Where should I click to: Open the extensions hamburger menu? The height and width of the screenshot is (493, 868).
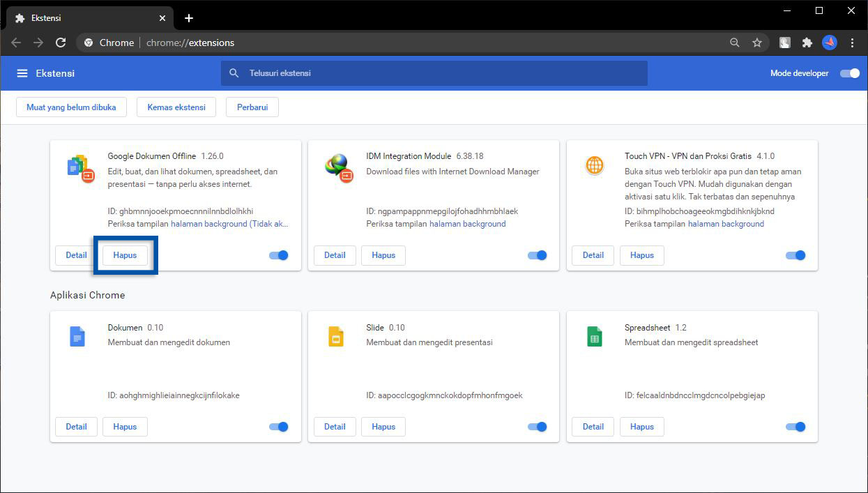pyautogui.click(x=22, y=73)
